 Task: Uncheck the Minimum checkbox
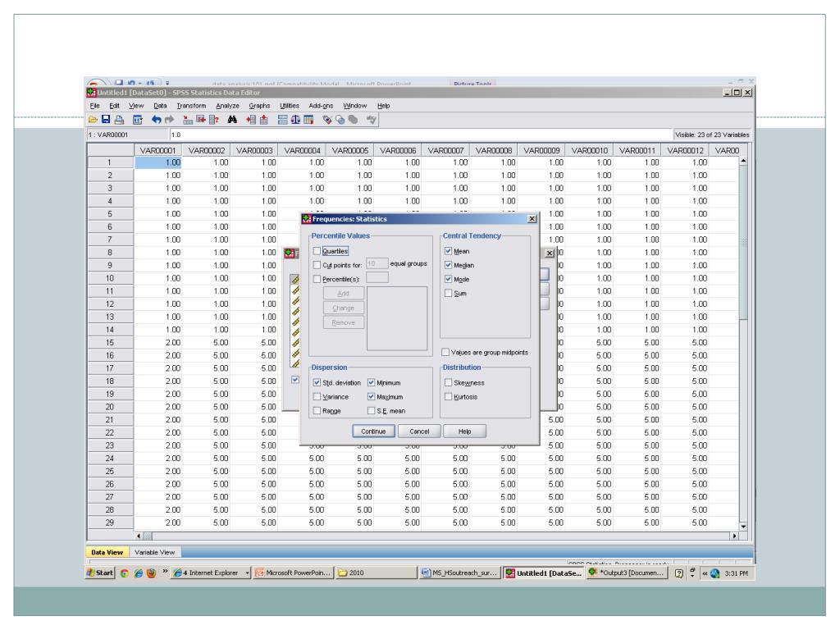372,382
